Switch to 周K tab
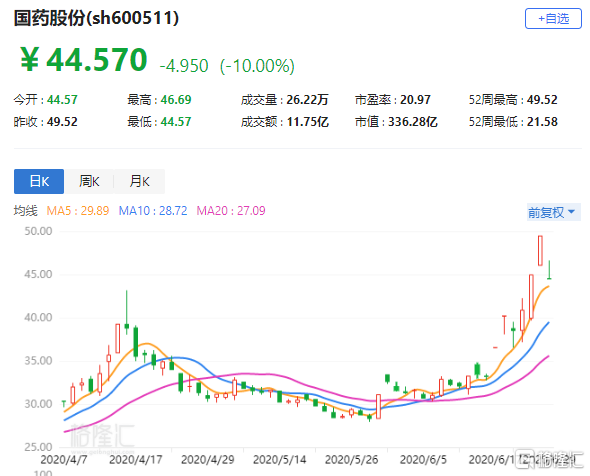Viewport: 590px width, 476px height. coord(89,181)
